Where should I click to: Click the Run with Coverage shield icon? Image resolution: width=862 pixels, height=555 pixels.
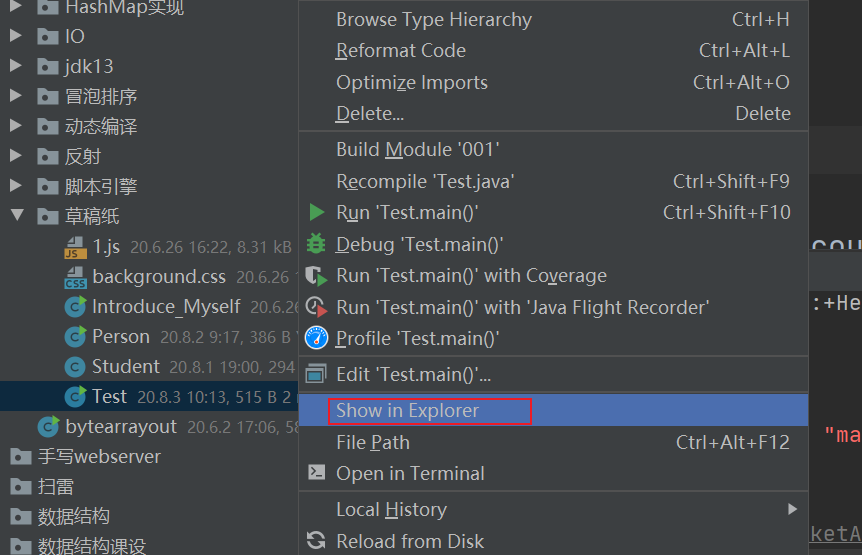(x=316, y=275)
